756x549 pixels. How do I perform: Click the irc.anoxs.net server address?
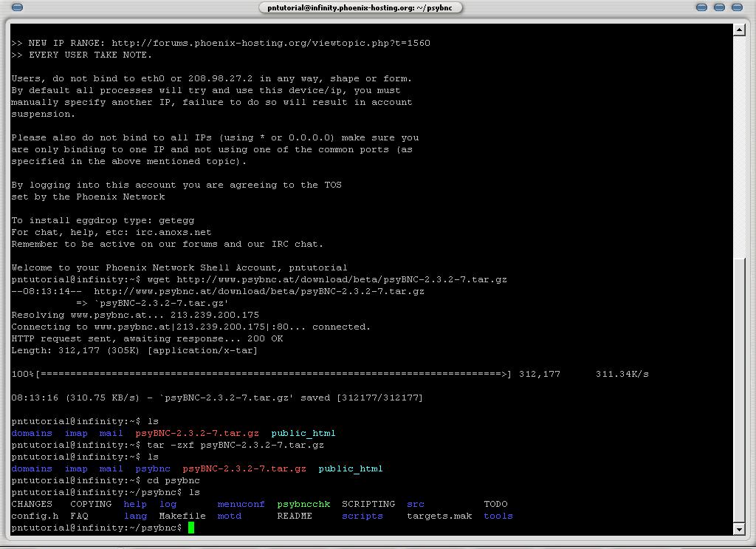[173, 232]
